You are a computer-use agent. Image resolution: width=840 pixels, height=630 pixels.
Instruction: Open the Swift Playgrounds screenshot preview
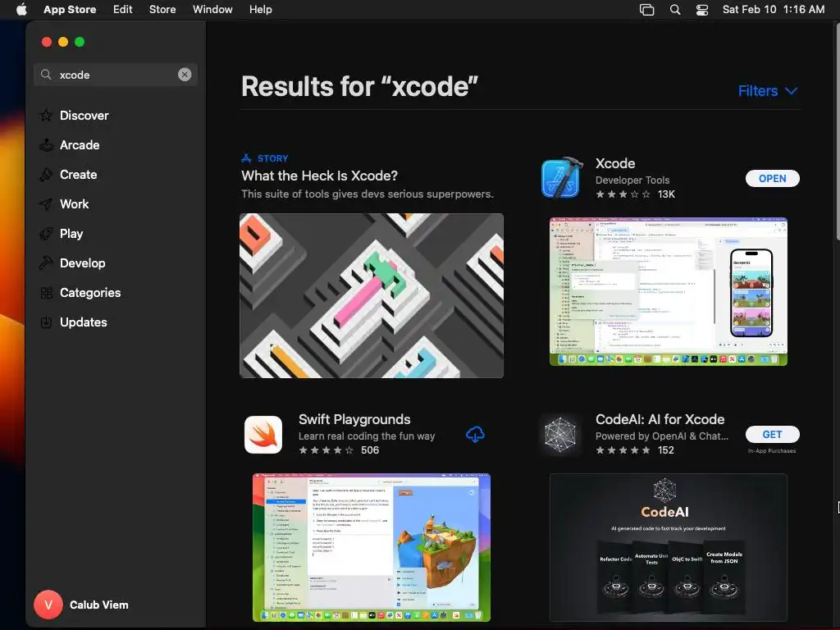(372, 547)
